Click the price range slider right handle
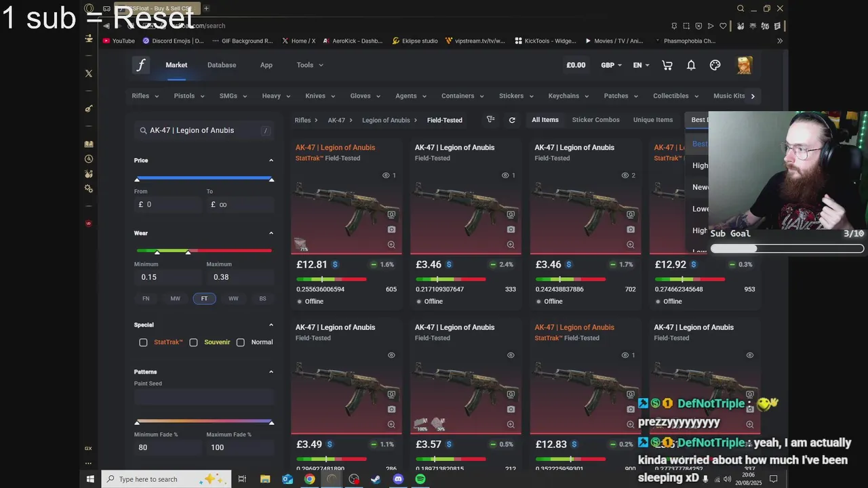Image resolution: width=868 pixels, height=488 pixels. pyautogui.click(x=271, y=179)
